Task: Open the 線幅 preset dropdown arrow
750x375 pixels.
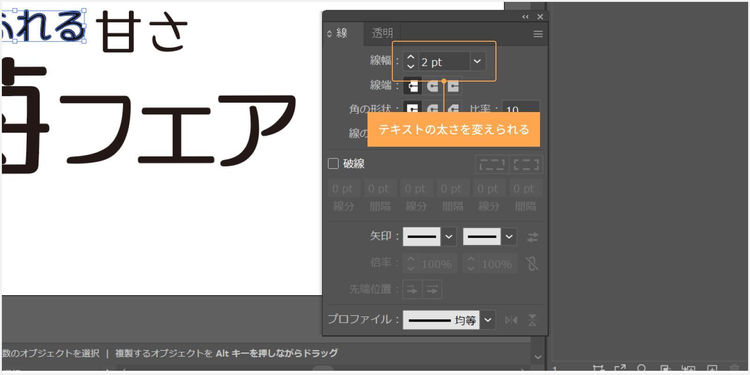Action: click(x=477, y=62)
